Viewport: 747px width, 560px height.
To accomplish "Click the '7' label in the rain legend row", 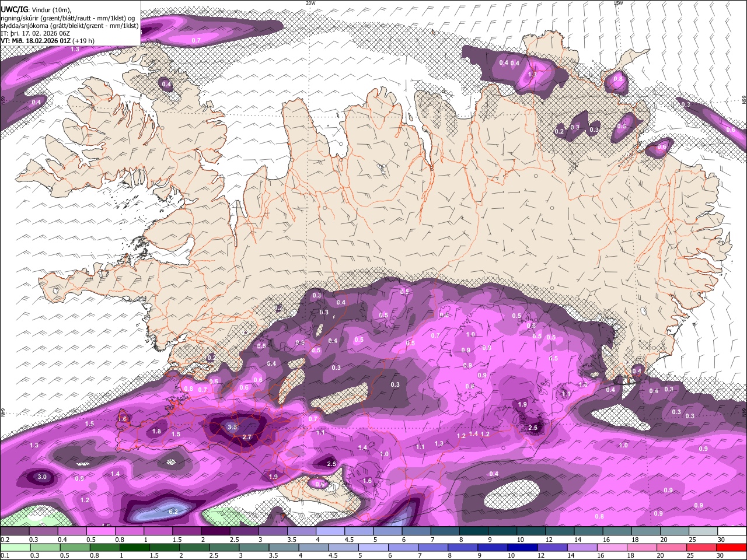I will tap(421, 555).
